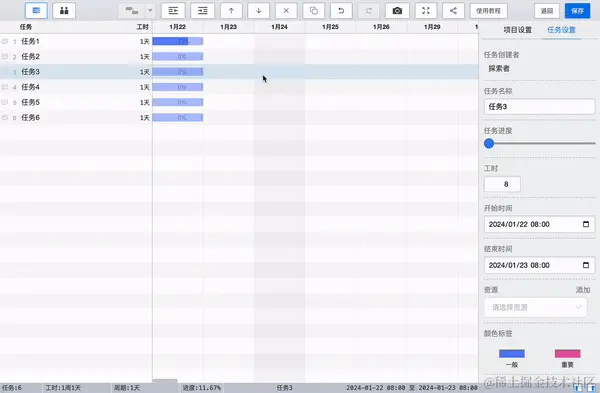
Task: Undo last action
Action: [x=341, y=11]
